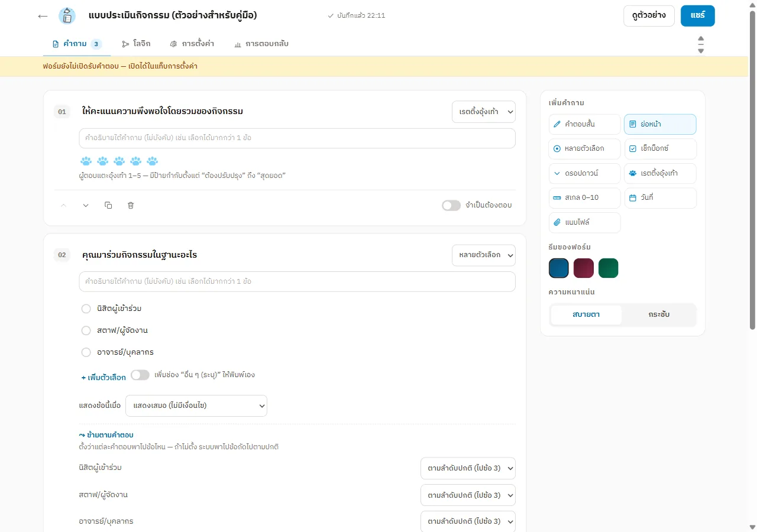Viewport: 757px width, 532px height.
Task: Choose the maroon form theme swatch
Action: click(x=584, y=268)
